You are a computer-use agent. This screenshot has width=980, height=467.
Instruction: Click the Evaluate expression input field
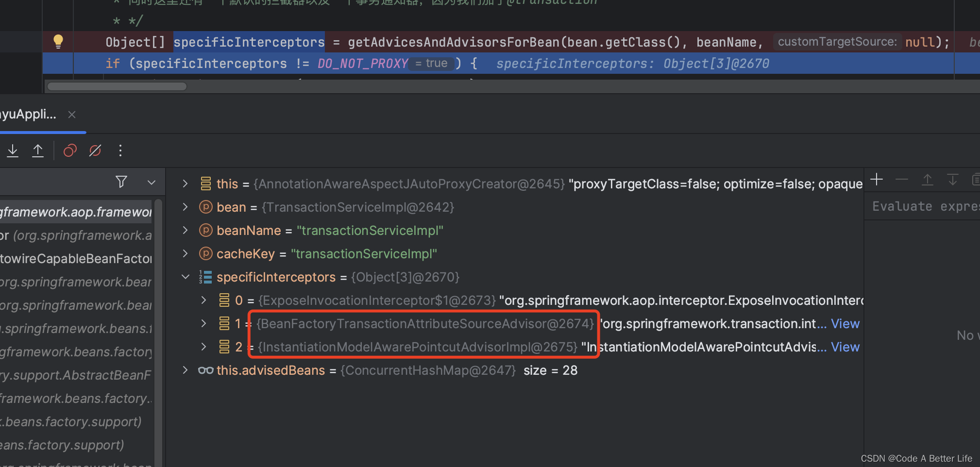tap(923, 206)
